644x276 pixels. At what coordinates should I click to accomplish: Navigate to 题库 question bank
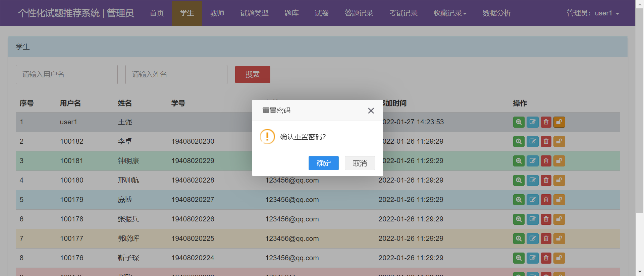tap(292, 13)
